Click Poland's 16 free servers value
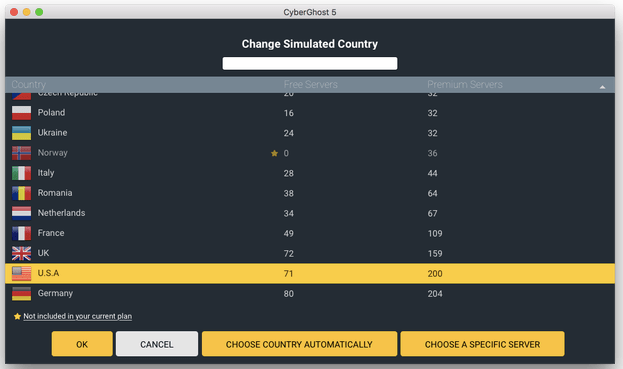This screenshot has width=623, height=369. point(289,113)
